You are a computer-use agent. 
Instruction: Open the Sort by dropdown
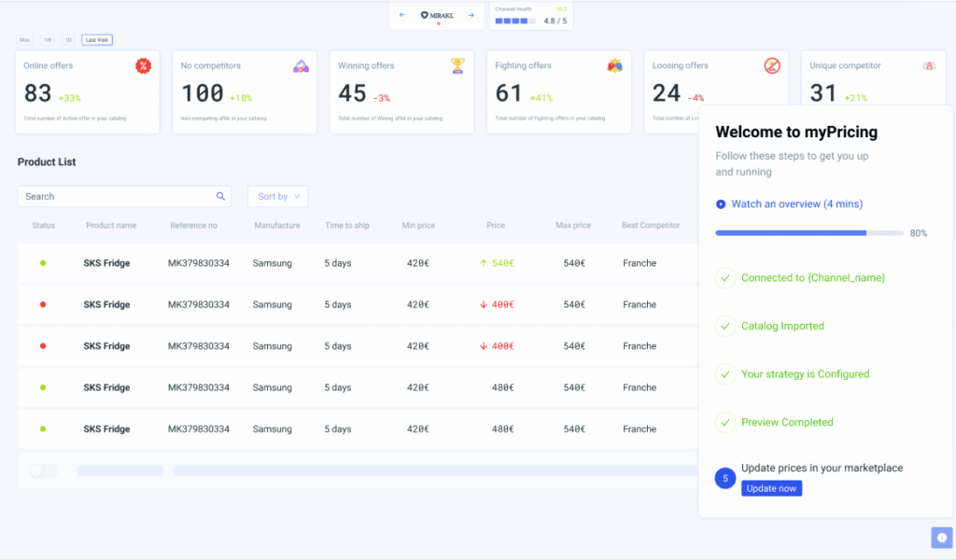click(x=278, y=196)
